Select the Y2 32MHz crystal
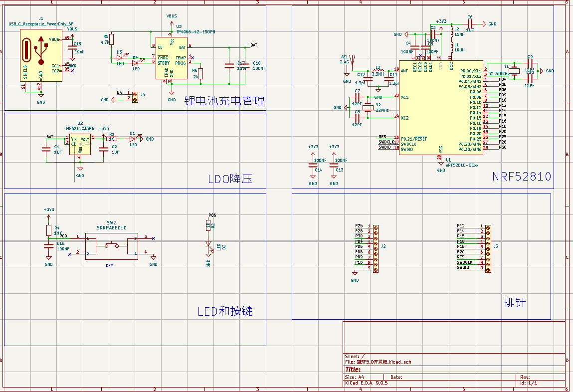The height and width of the screenshot is (392, 573). coord(368,107)
